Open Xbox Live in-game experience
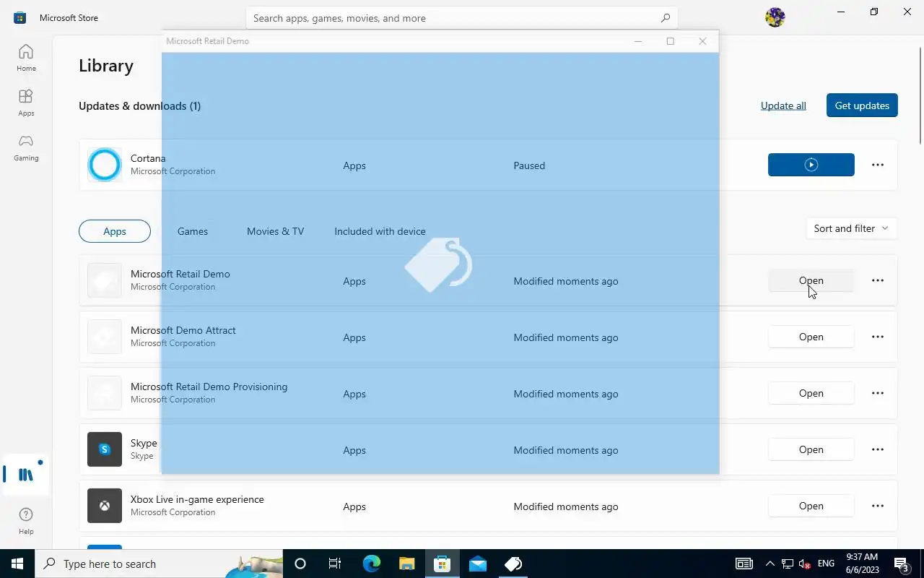This screenshot has height=578, width=924. click(x=811, y=506)
